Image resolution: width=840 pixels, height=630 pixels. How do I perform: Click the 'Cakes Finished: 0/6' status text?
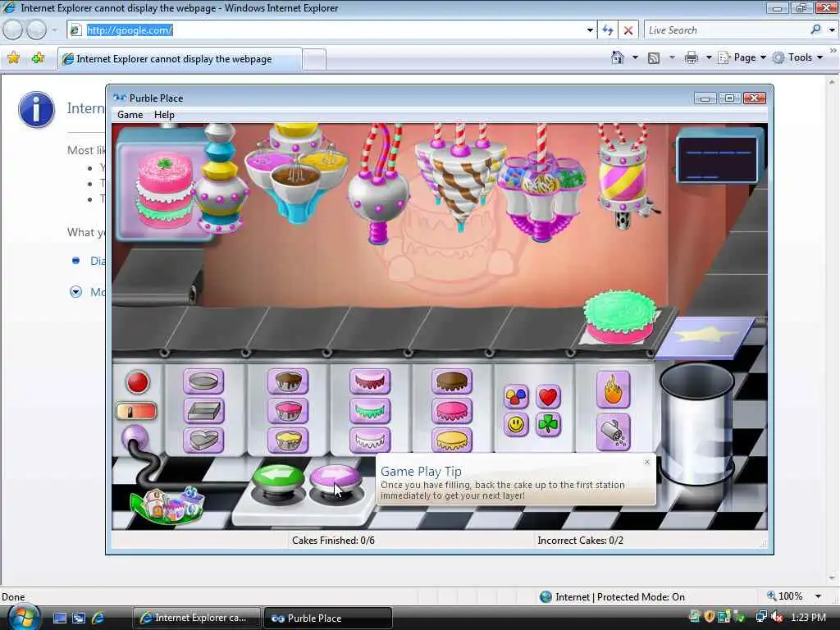pyautogui.click(x=333, y=541)
